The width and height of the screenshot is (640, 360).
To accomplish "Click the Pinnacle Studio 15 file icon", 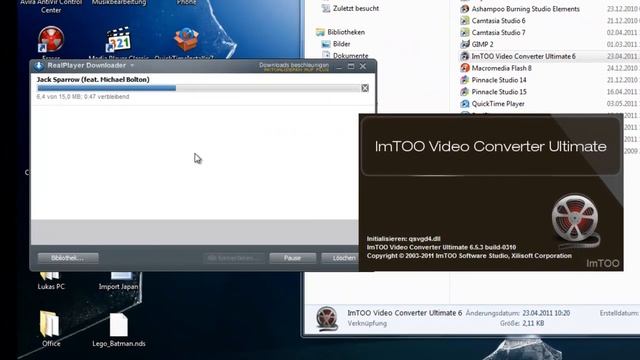I will tap(464, 92).
